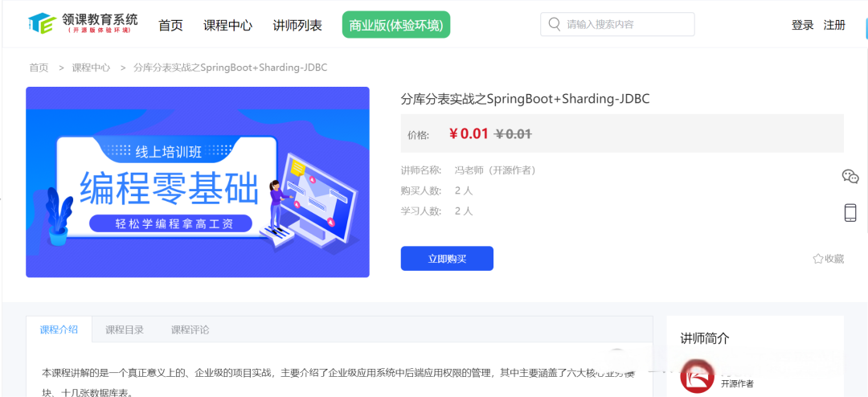Viewport: 868px width, 397px height.
Task: Click the search magnifier icon
Action: [x=554, y=24]
